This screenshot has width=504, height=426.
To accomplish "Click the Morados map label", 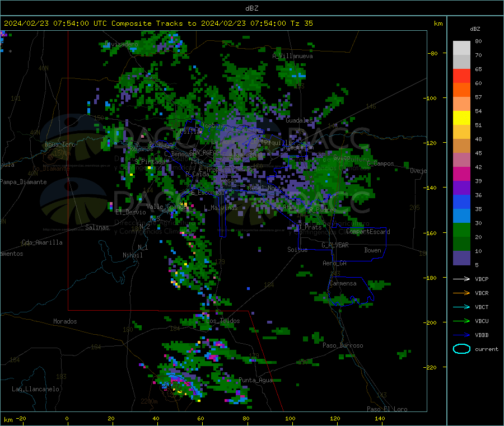I will tap(65, 321).
